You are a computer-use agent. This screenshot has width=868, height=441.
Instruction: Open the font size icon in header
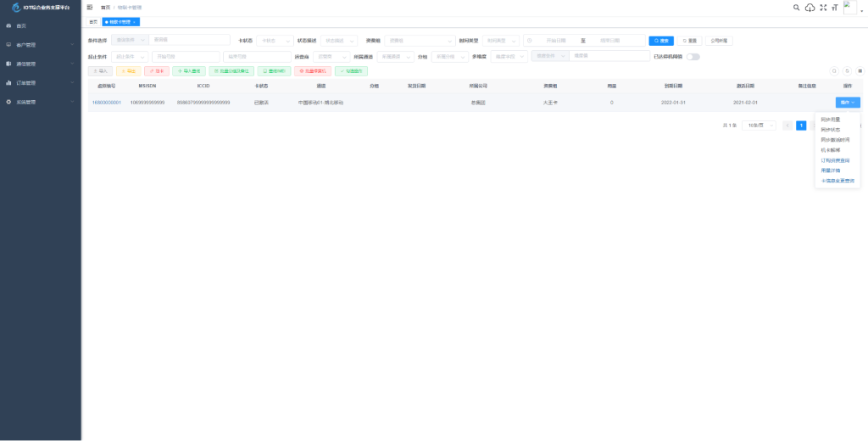pyautogui.click(x=835, y=8)
